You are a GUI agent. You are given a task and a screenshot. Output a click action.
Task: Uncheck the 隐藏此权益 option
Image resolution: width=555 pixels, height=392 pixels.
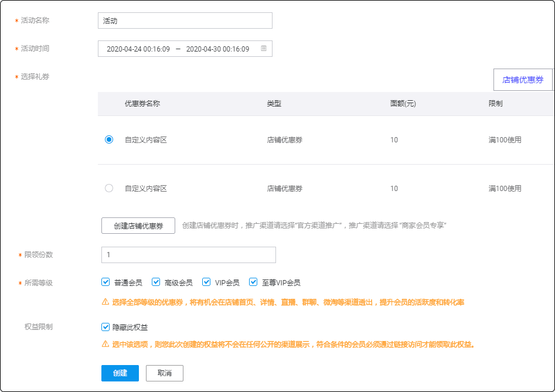[x=106, y=327]
